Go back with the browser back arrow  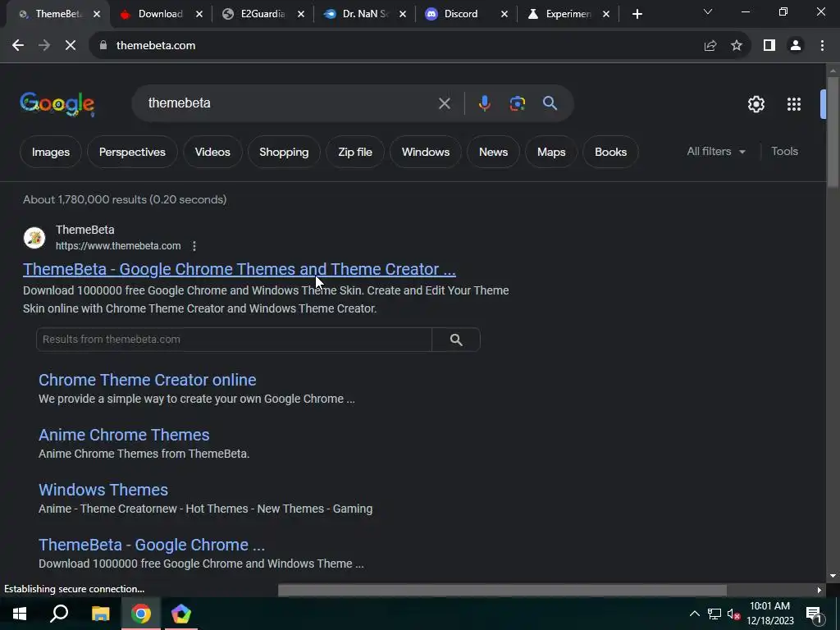[x=18, y=46]
